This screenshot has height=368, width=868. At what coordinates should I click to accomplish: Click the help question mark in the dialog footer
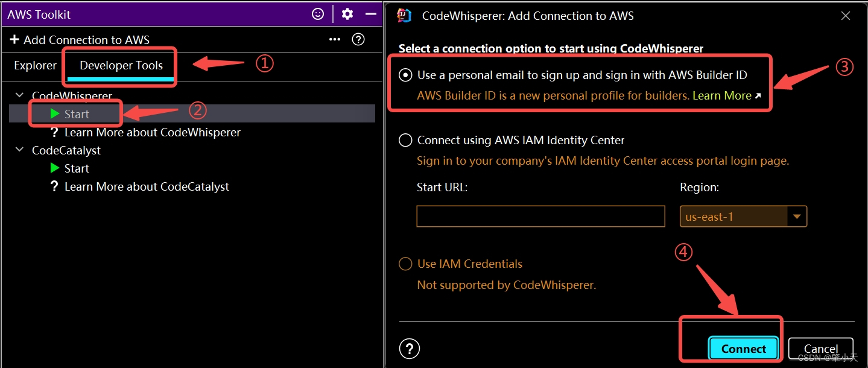click(x=410, y=349)
